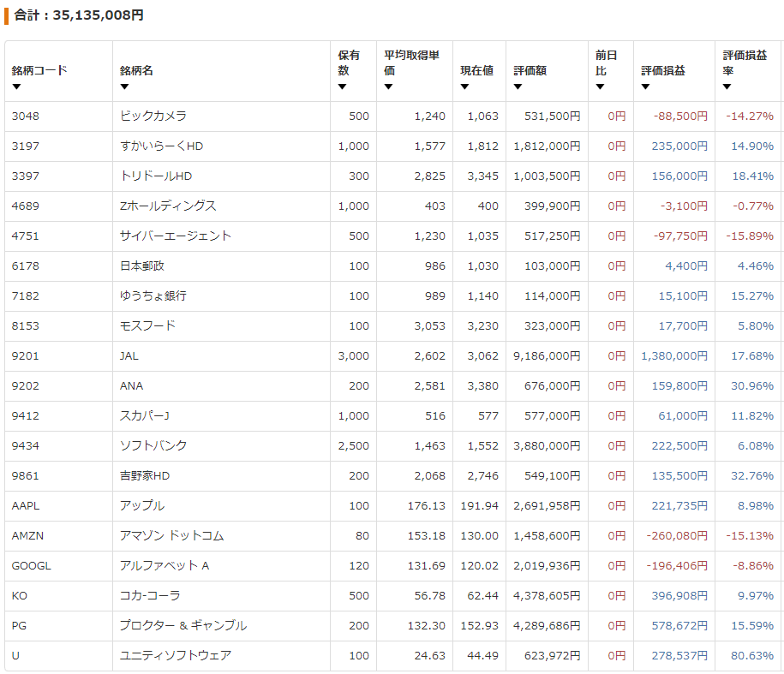The image size is (784, 674).
Task: Click stock code 9202 for ANA
Action: click(x=26, y=386)
